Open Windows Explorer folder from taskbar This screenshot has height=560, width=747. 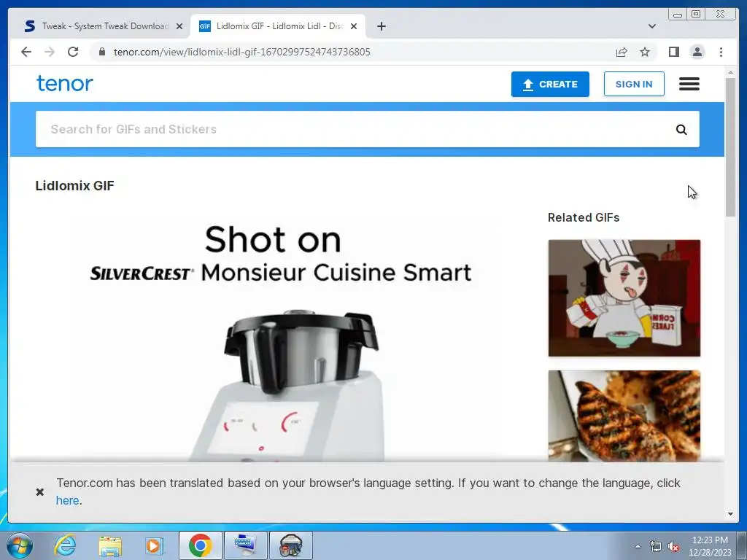pyautogui.click(x=110, y=545)
